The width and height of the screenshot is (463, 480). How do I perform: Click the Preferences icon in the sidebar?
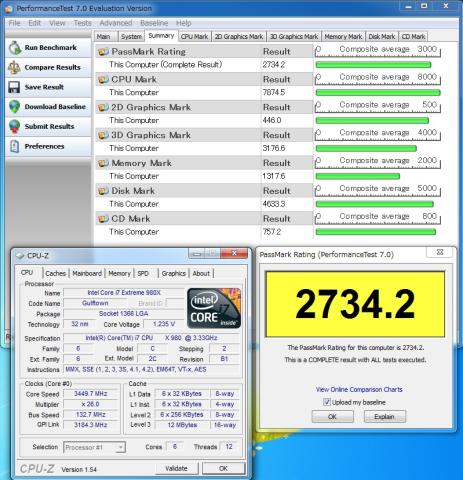(14, 146)
